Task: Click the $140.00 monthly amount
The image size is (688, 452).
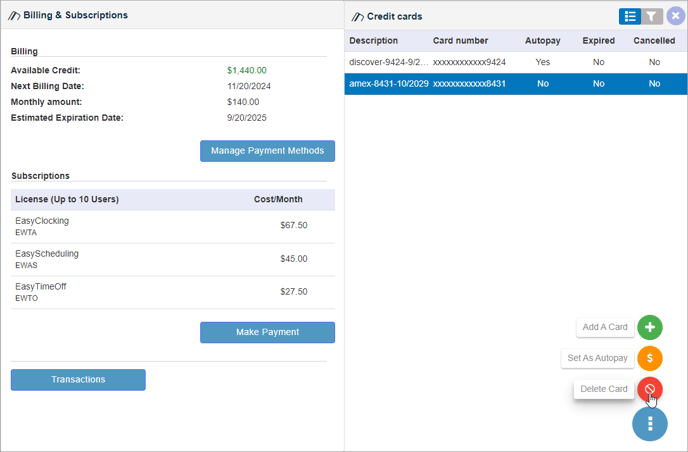Action: click(243, 102)
